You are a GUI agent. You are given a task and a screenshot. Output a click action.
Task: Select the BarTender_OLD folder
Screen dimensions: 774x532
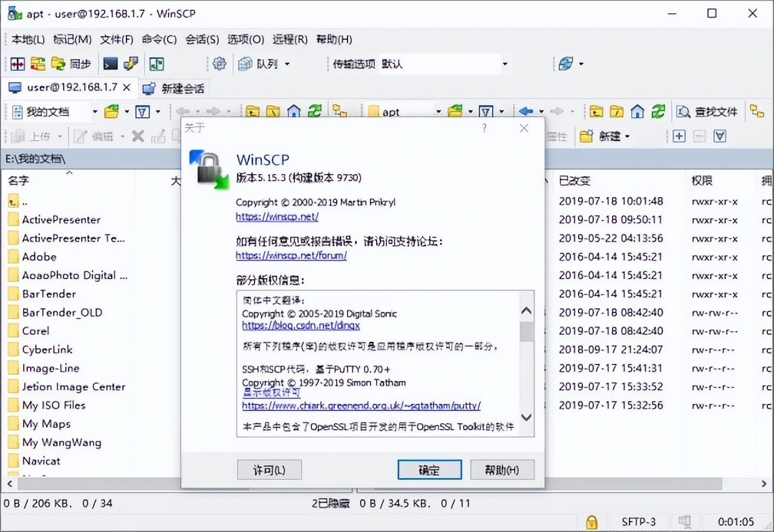click(x=62, y=313)
